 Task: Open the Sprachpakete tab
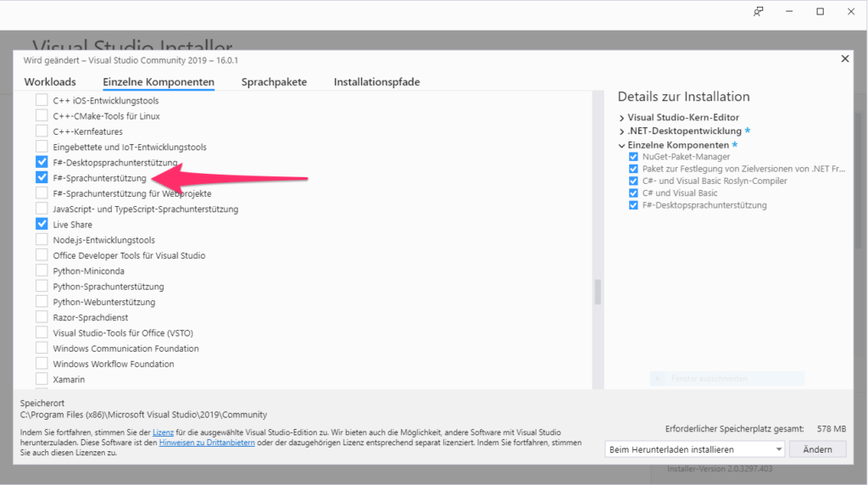click(x=274, y=82)
